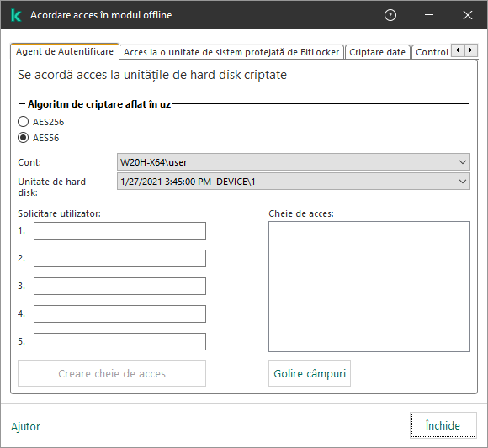The image size is (488, 448).
Task: Click user request input field 3
Action: [119, 286]
